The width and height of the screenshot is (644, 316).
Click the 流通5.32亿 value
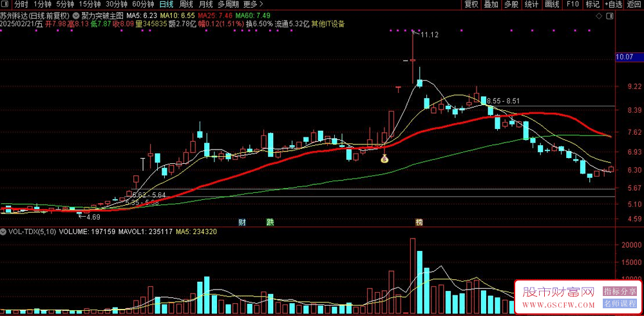292,24
